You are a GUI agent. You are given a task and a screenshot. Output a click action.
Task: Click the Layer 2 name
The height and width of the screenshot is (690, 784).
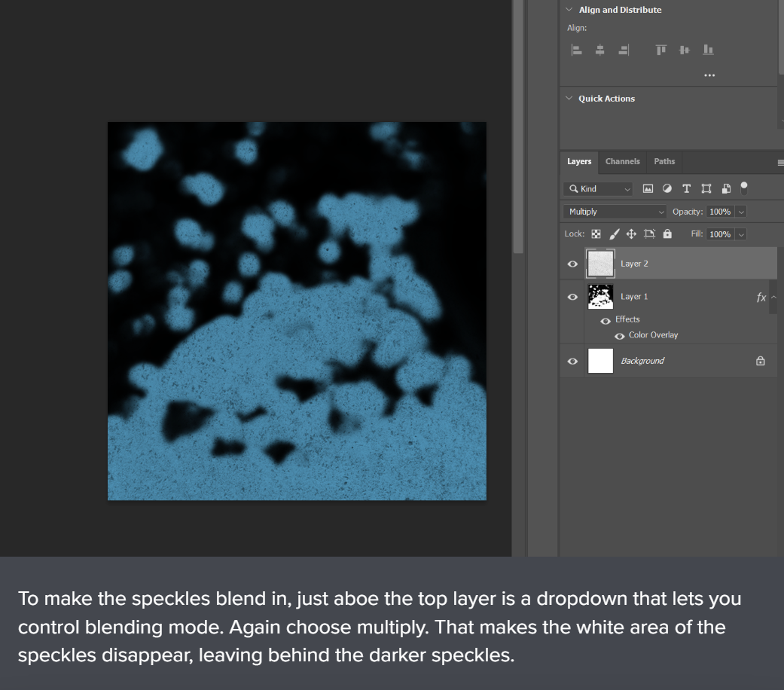(634, 264)
